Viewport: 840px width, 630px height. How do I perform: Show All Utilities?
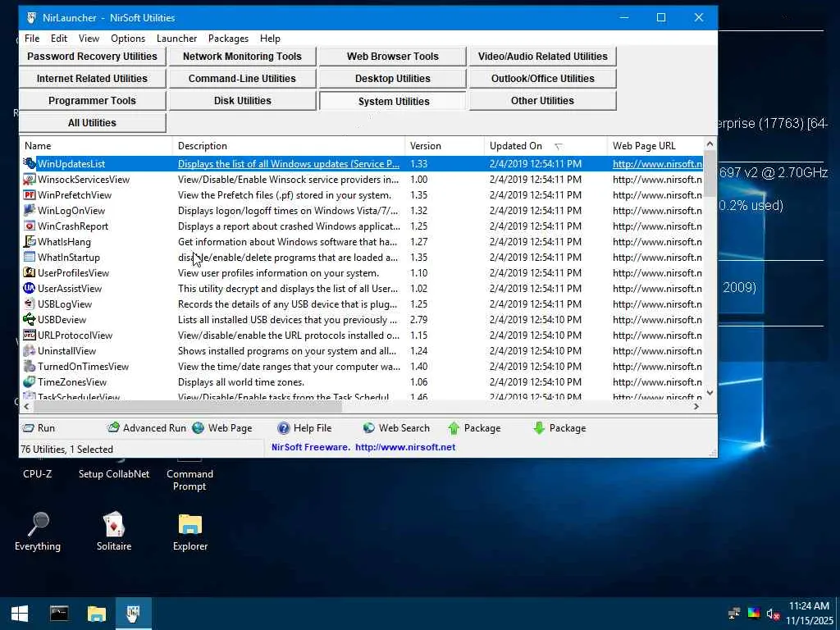(92, 123)
